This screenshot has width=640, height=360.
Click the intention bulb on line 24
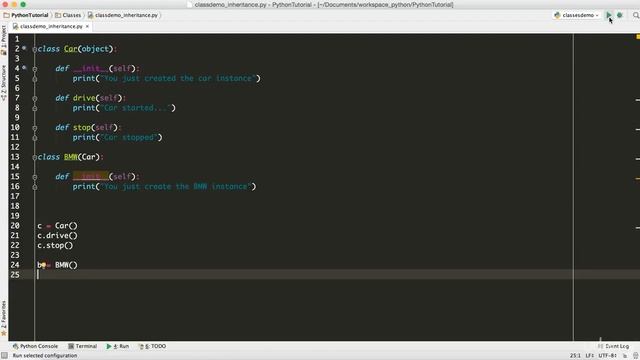point(43,265)
